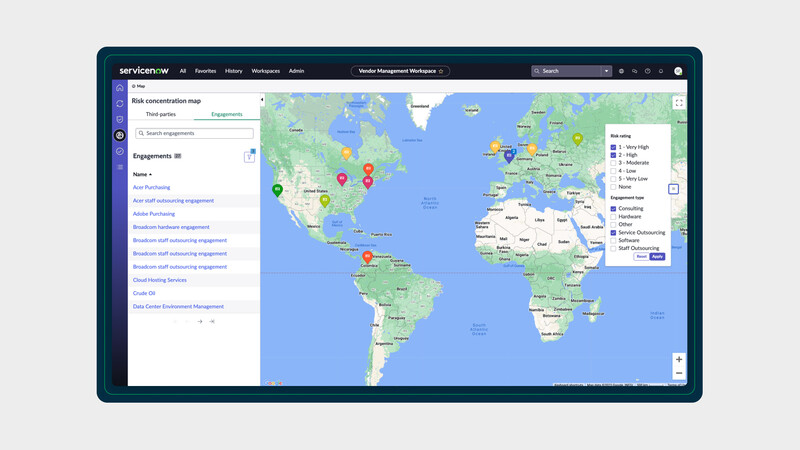The width and height of the screenshot is (800, 450).
Task: Click the globe icon in the header
Action: (x=622, y=71)
